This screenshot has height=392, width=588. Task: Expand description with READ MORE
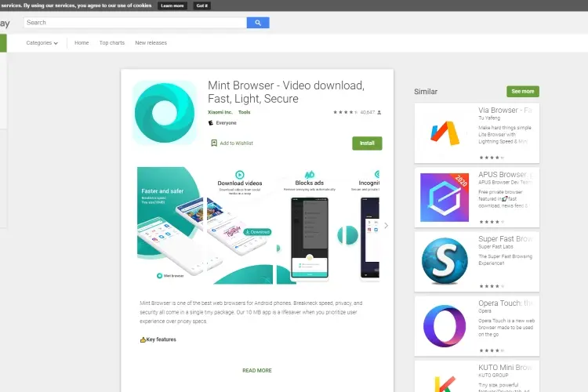tap(257, 370)
